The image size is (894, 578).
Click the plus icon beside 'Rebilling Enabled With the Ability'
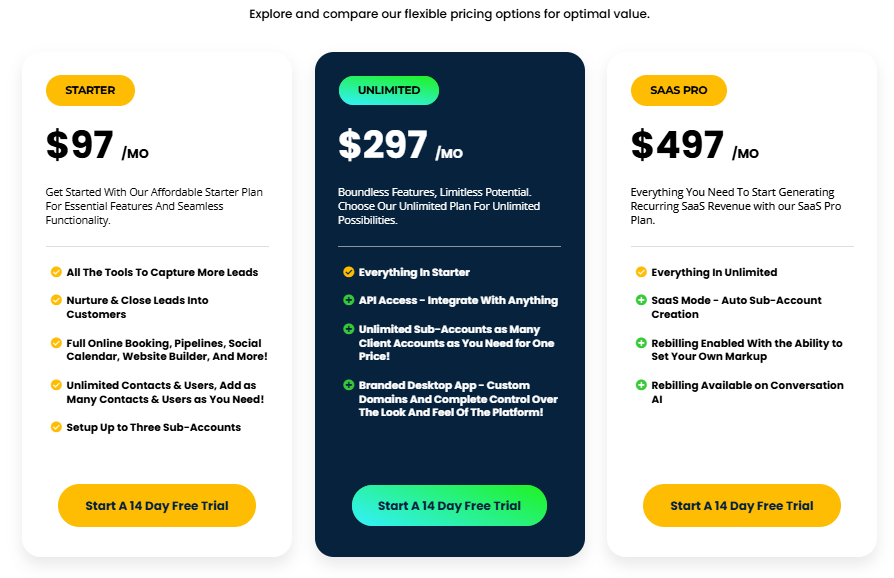coord(641,343)
